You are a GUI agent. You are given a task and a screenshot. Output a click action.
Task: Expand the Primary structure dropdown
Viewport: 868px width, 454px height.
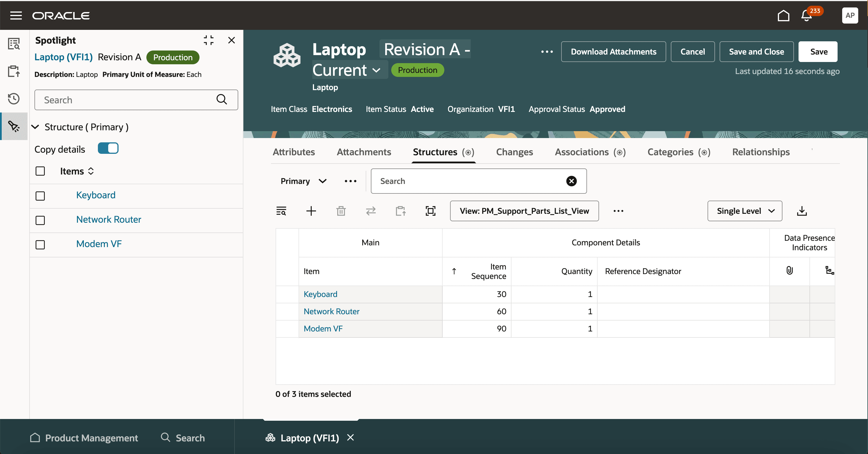click(x=303, y=181)
